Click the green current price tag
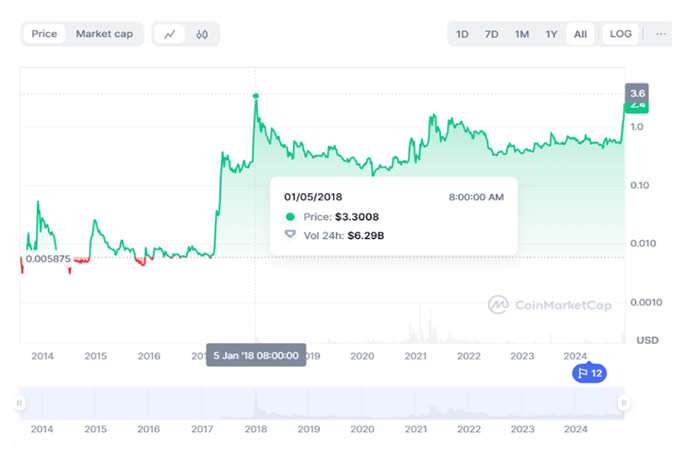 click(x=637, y=105)
